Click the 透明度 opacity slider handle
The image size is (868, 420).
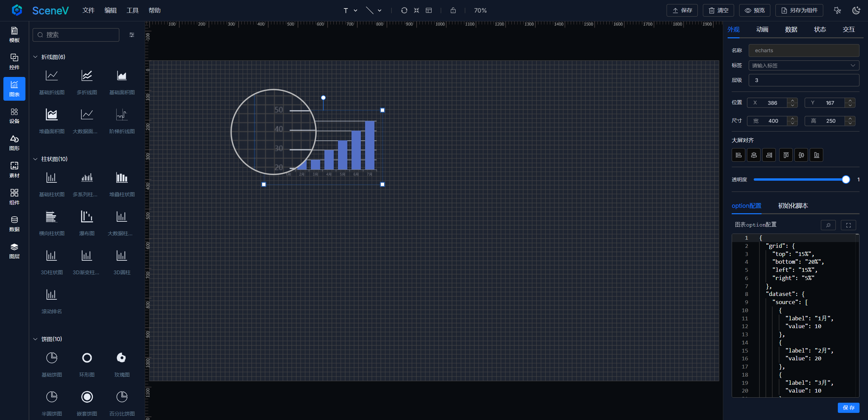coord(846,180)
